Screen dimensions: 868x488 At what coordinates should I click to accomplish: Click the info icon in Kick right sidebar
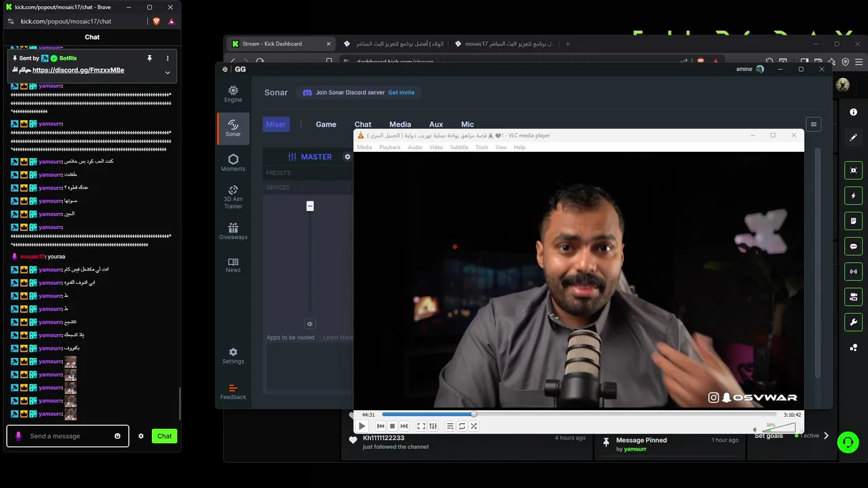(x=853, y=112)
